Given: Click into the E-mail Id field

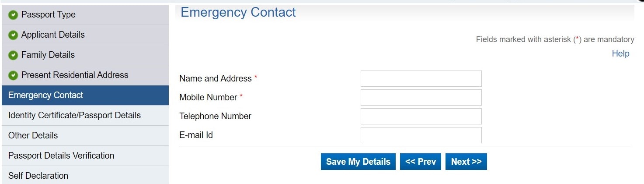Looking at the screenshot, I should pyautogui.click(x=421, y=135).
